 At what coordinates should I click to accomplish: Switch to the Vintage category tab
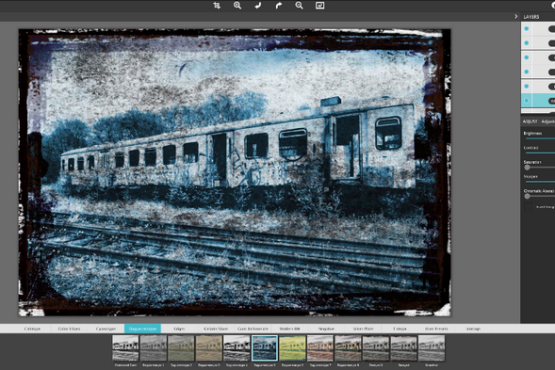[473, 329]
